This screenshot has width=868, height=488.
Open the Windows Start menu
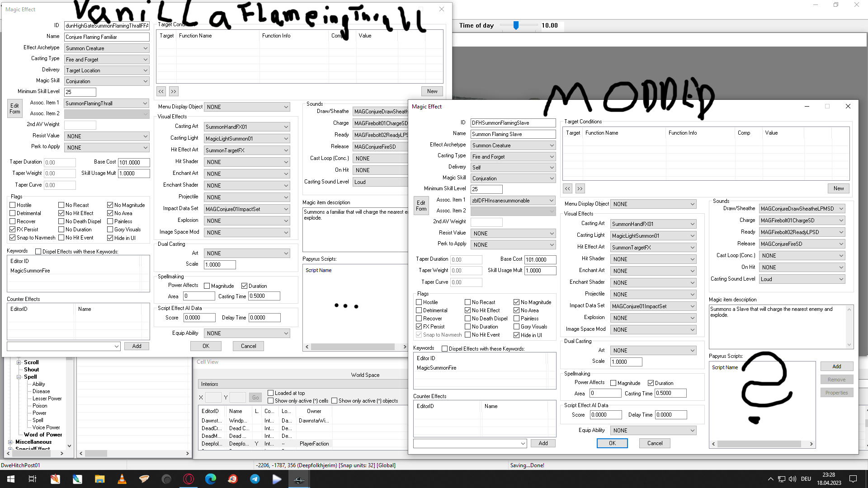pos(11,479)
